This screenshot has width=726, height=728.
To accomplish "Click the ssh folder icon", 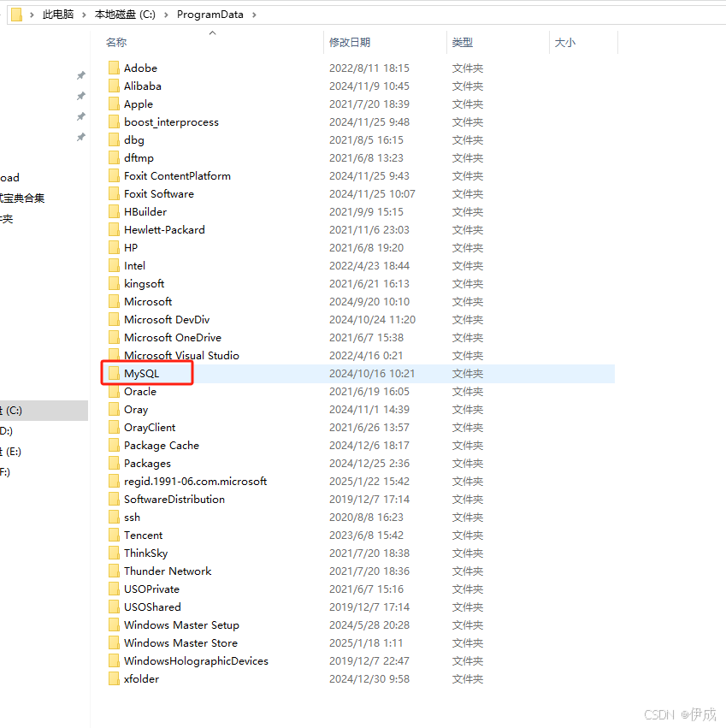I will 114,518.
